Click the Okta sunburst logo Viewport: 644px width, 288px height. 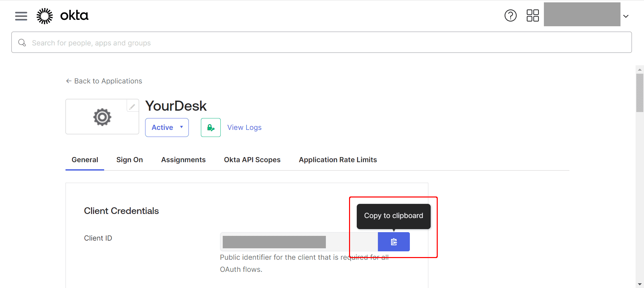[45, 16]
